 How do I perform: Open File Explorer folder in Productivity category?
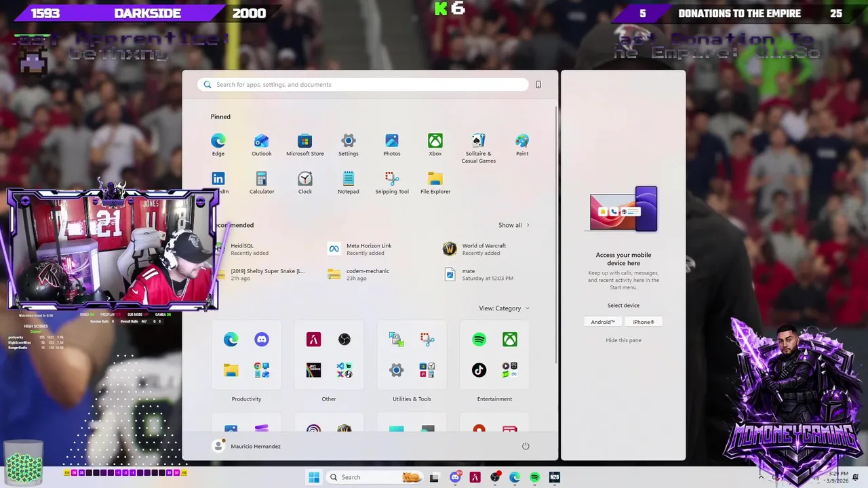click(x=231, y=370)
